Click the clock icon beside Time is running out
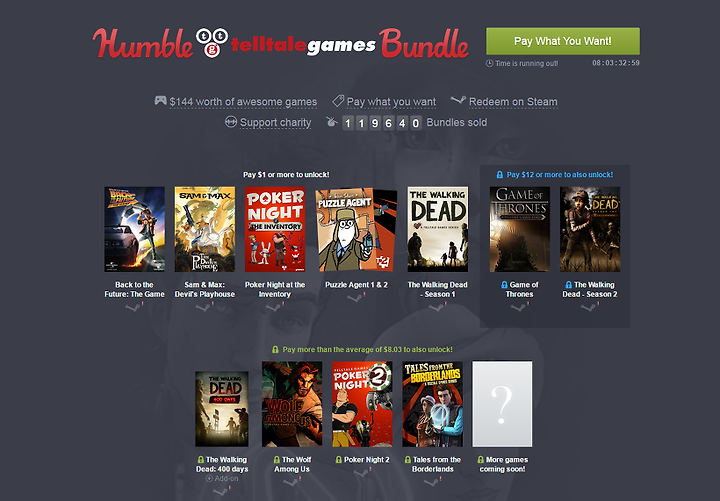The height and width of the screenshot is (501, 720). coord(489,63)
